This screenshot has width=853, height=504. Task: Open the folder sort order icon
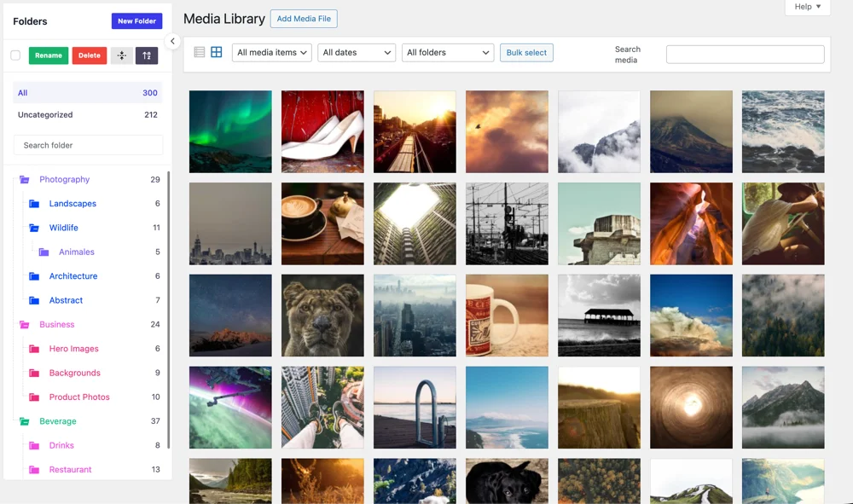[x=147, y=55]
